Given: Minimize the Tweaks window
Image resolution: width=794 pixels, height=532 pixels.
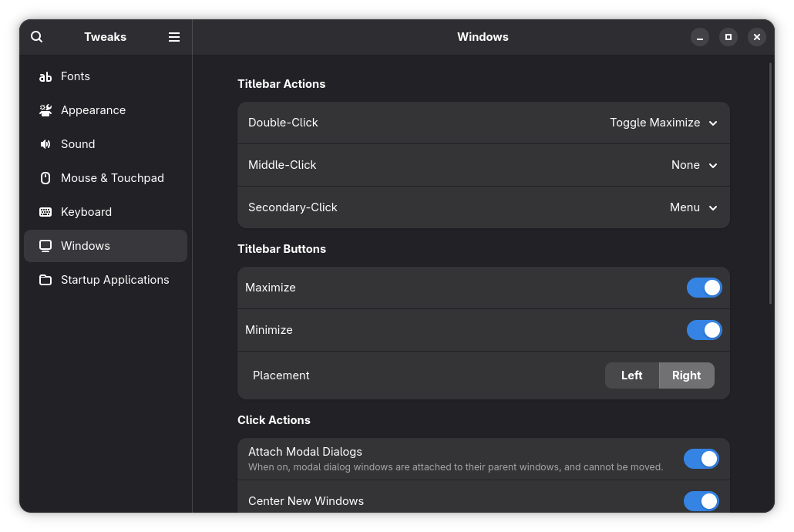Looking at the screenshot, I should 700,37.
